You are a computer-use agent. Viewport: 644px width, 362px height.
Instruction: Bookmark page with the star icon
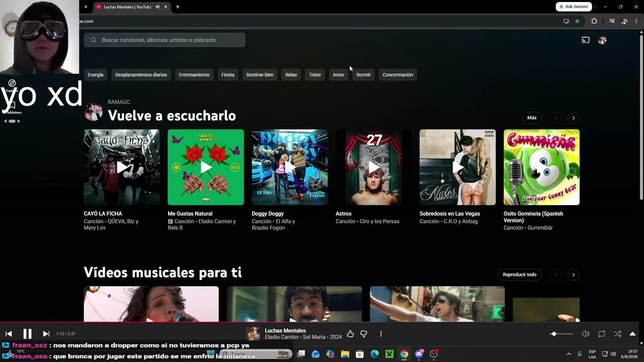pyautogui.click(x=577, y=21)
